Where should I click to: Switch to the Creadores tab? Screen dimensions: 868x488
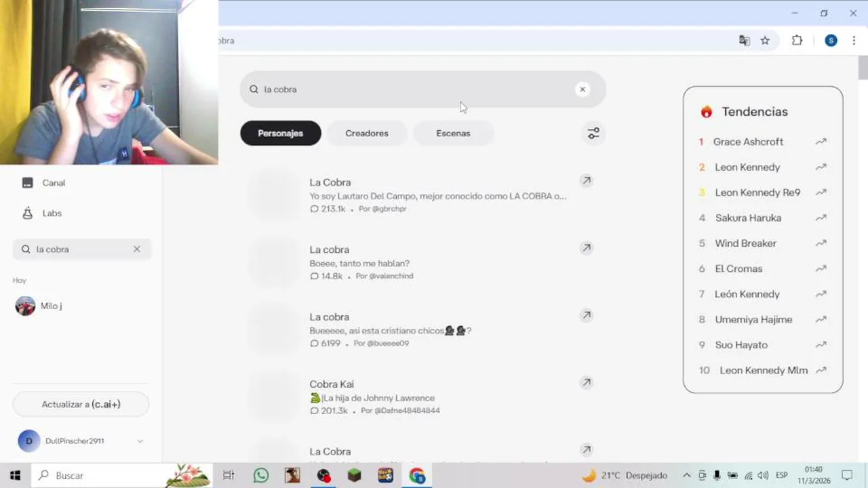[367, 134]
